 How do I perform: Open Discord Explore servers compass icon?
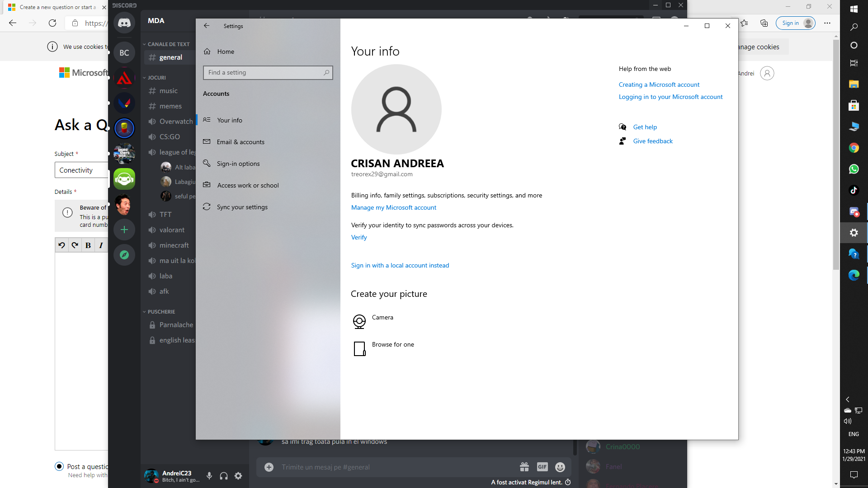(124, 255)
